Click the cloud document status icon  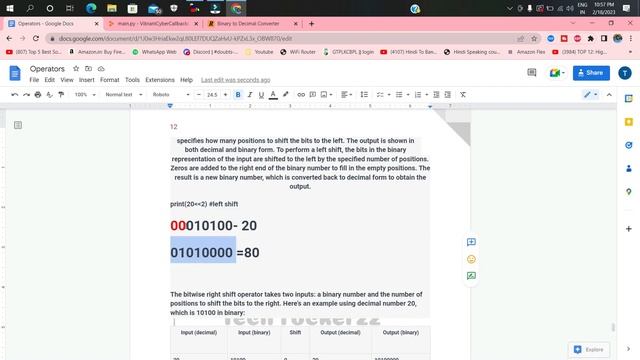(101, 69)
